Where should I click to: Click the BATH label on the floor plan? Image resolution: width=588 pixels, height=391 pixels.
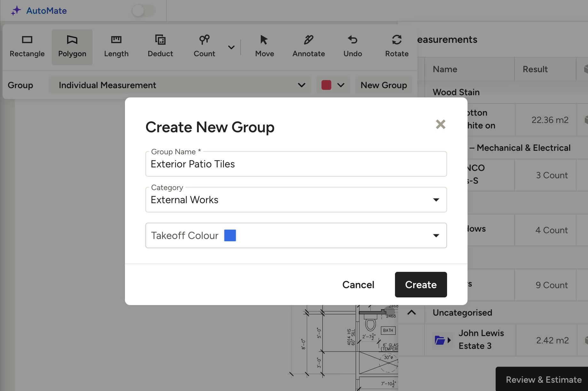(388, 330)
